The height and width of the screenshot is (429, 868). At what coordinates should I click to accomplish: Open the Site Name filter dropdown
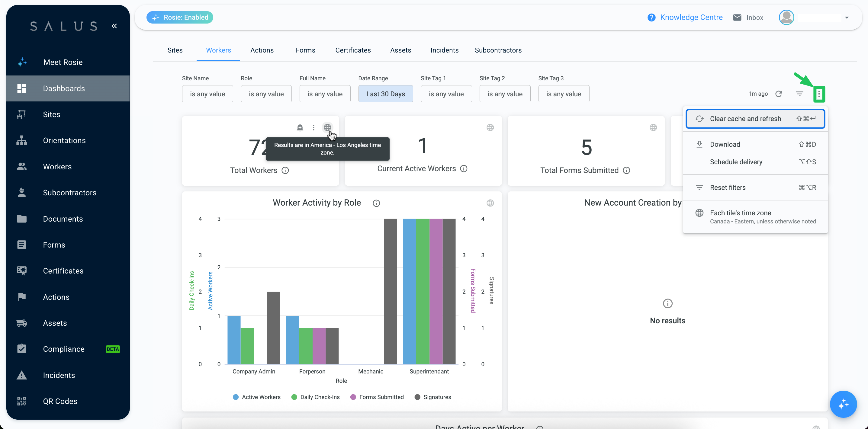(x=207, y=94)
